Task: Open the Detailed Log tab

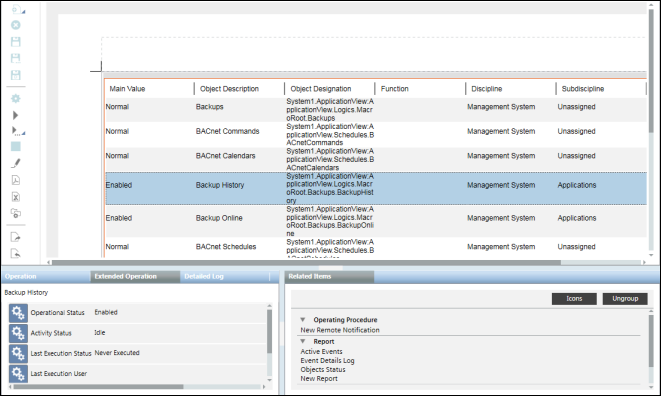Action: [x=204, y=276]
